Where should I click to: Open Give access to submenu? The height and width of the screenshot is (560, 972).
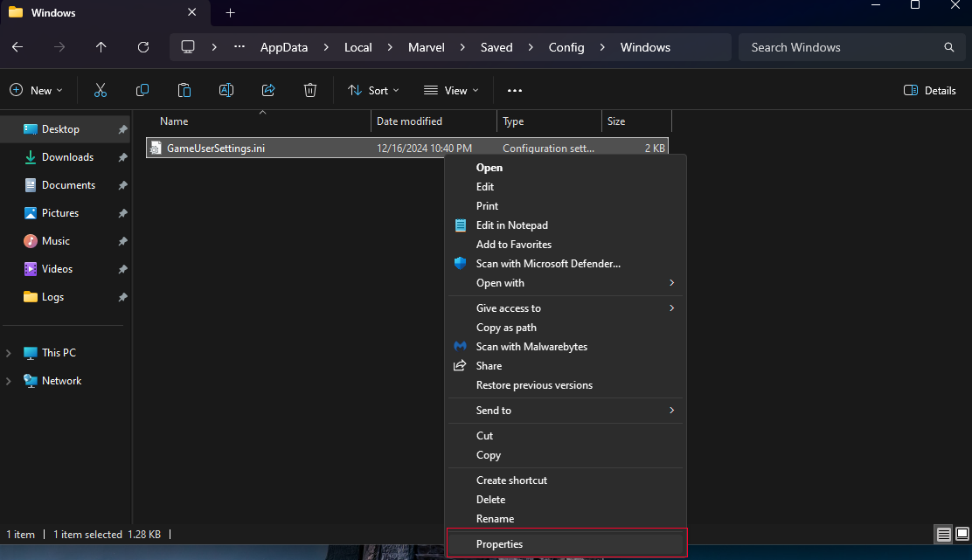coord(566,308)
